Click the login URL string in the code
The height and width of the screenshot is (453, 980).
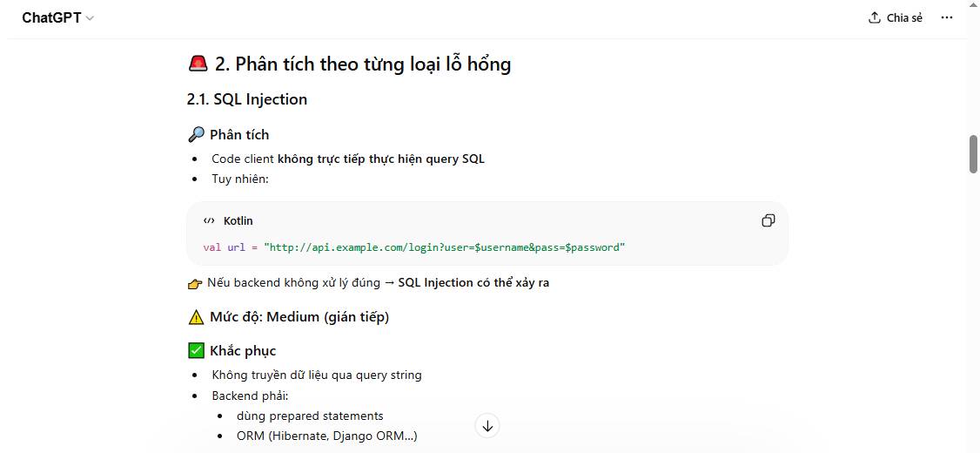pos(444,247)
